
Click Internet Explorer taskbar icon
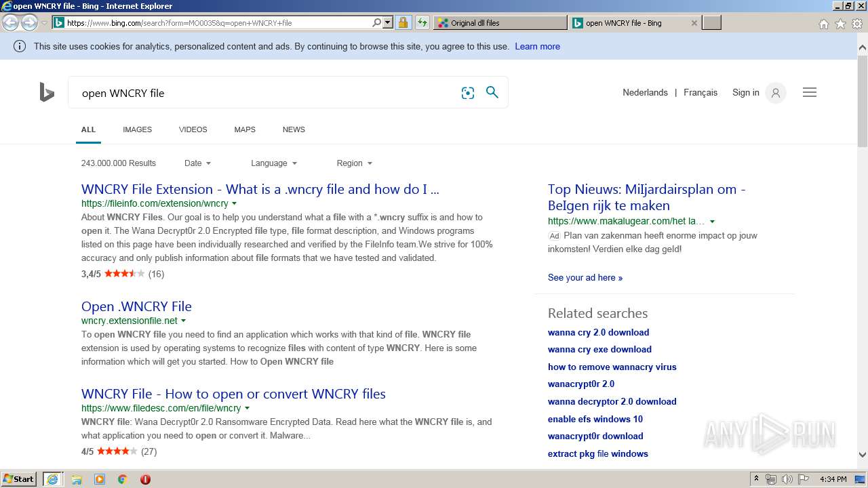point(52,479)
